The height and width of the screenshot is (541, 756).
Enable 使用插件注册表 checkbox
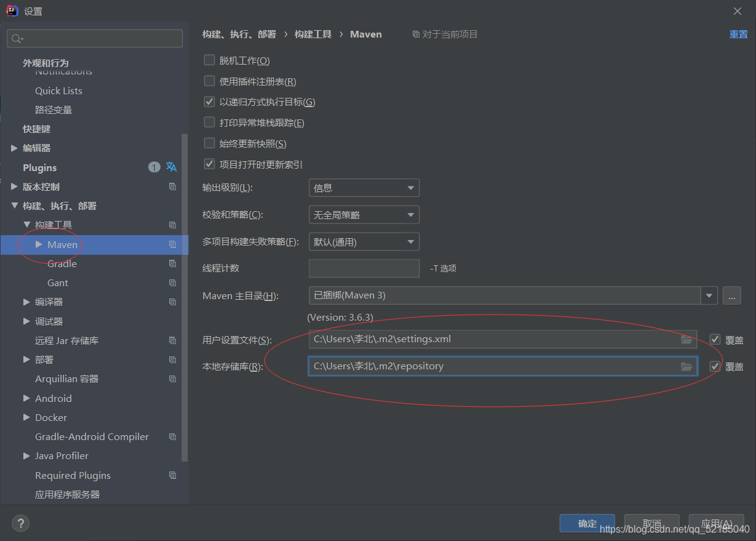point(209,81)
